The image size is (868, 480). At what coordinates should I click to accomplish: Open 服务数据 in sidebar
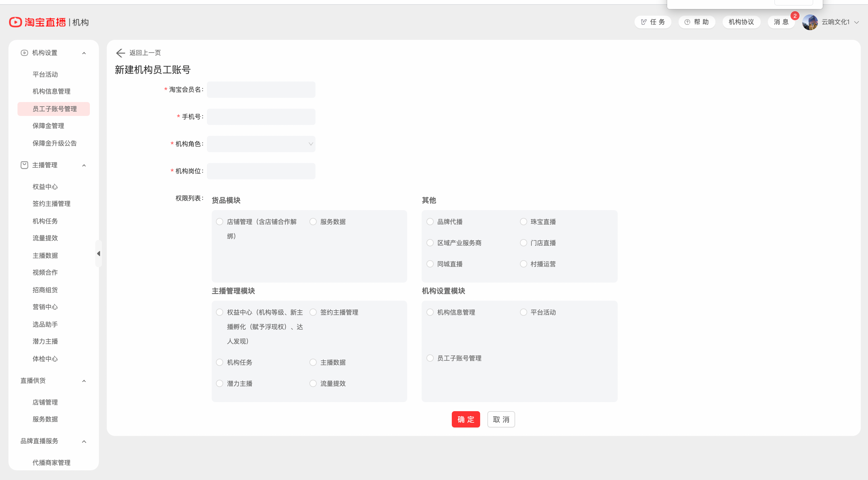coord(45,419)
